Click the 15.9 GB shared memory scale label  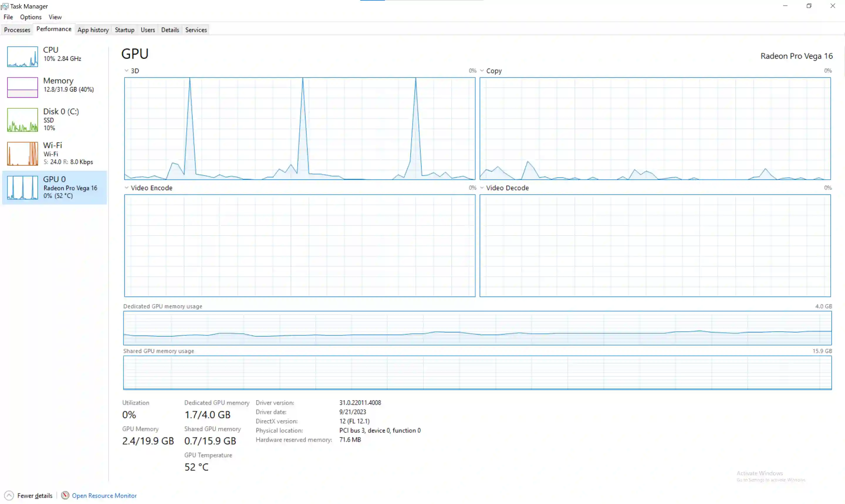pyautogui.click(x=822, y=351)
